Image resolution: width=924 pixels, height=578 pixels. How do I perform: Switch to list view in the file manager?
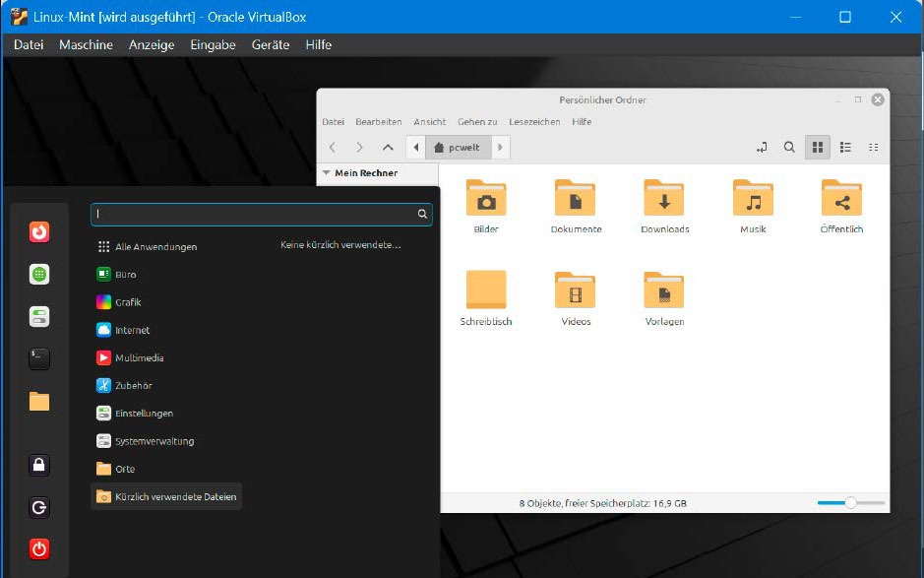point(845,147)
